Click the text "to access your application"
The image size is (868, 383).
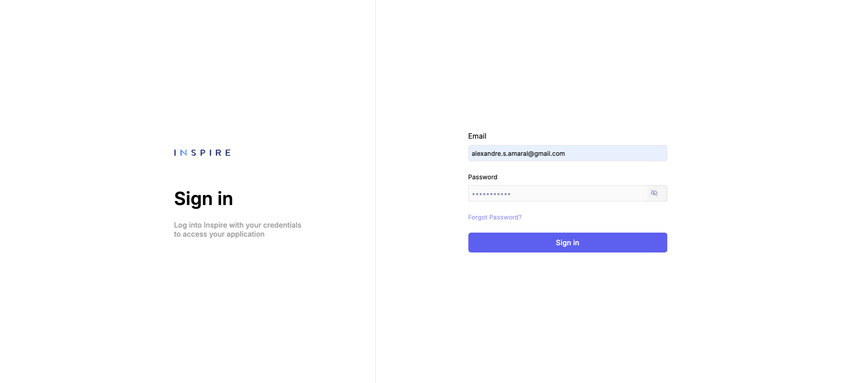click(x=219, y=234)
